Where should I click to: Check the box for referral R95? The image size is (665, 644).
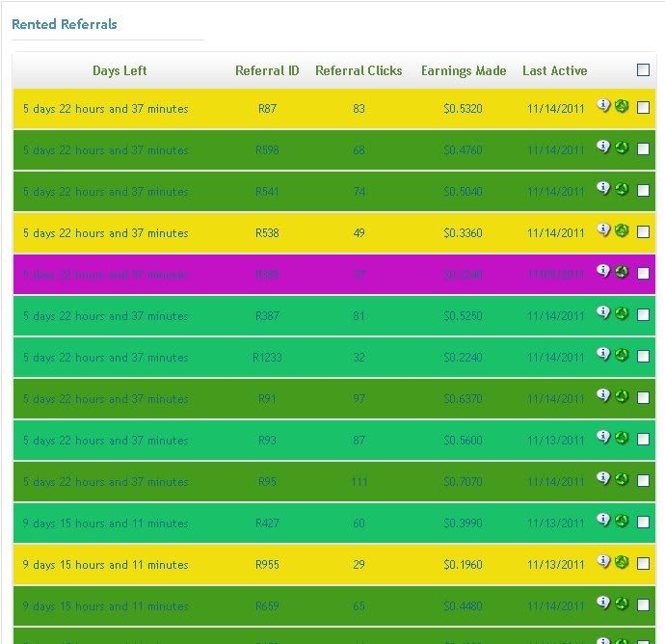point(643,481)
